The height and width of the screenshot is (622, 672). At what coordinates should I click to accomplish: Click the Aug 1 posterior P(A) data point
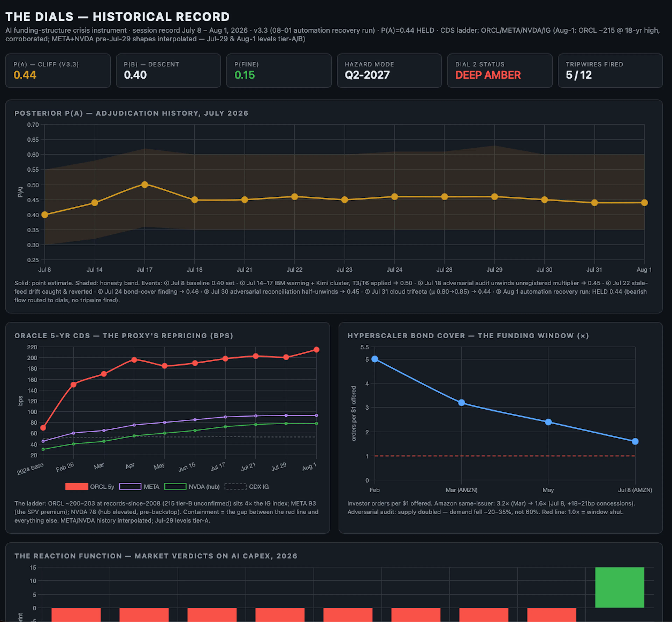pos(644,203)
